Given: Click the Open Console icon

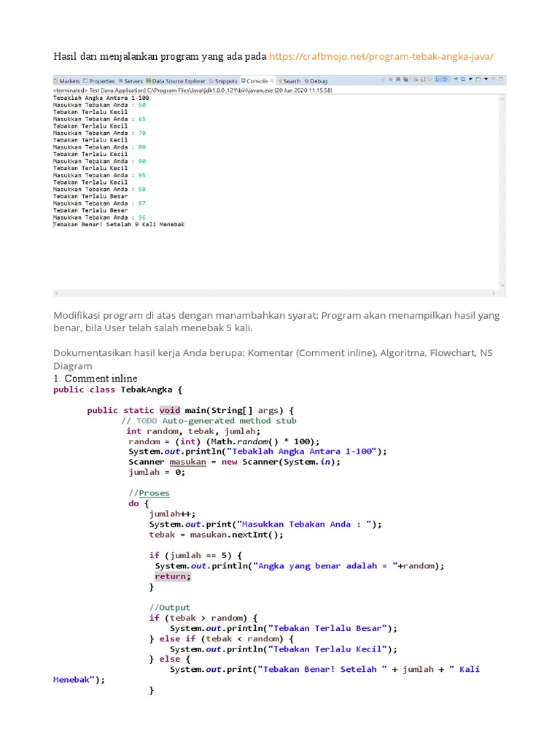Looking at the screenshot, I should click(478, 79).
